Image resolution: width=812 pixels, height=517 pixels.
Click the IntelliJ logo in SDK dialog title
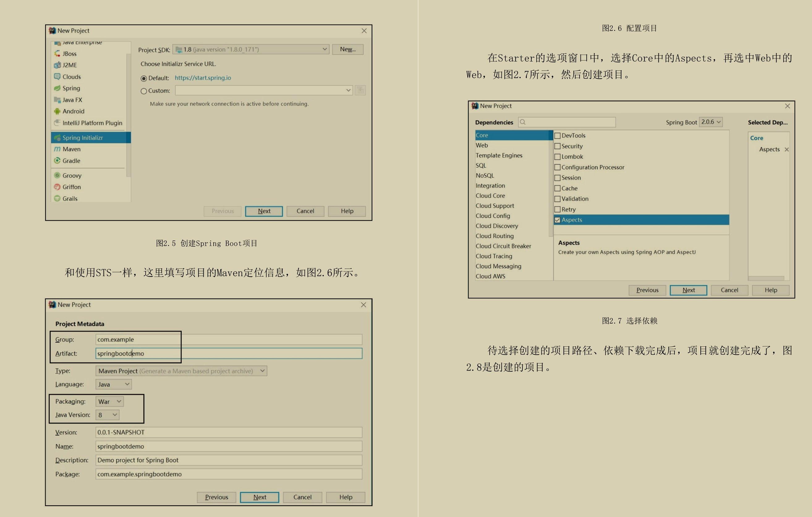coord(52,31)
